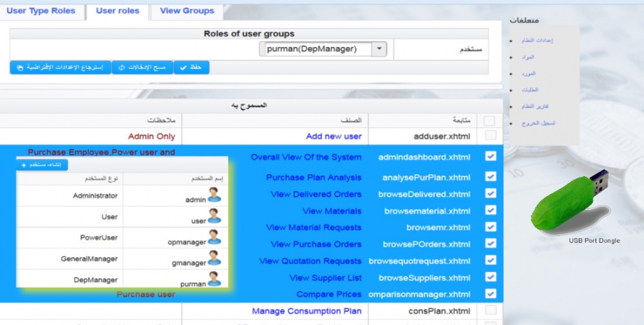Viewport: 644px width, 325px height.
Task: Open the 'Add new user' link
Action: click(x=333, y=136)
